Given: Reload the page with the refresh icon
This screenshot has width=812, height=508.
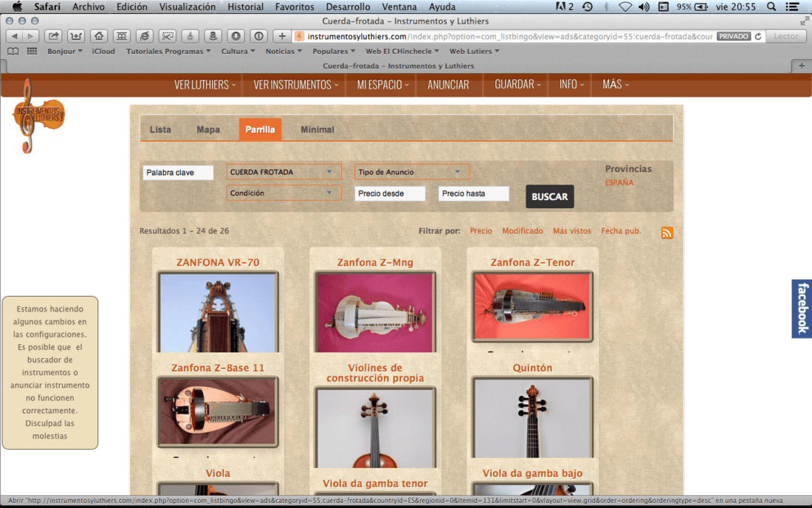Looking at the screenshot, I should pos(758,36).
